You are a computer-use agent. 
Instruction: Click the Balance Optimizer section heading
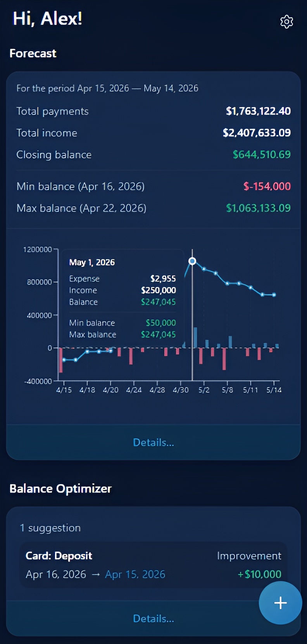pos(60,488)
